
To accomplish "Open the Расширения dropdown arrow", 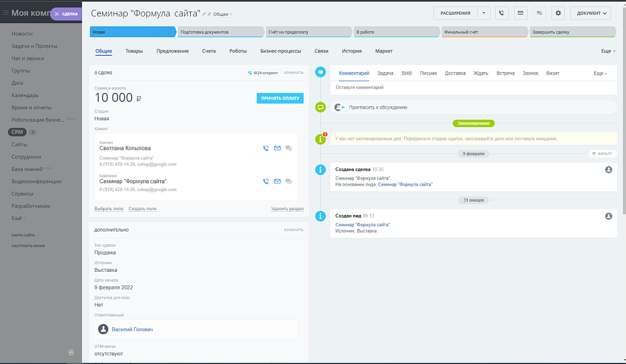I will click(484, 13).
